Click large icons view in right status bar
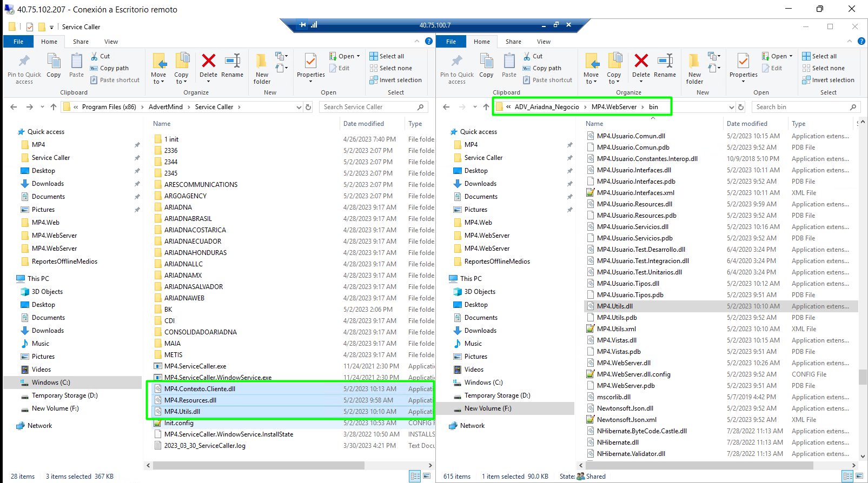868x483 pixels. pos(859,476)
